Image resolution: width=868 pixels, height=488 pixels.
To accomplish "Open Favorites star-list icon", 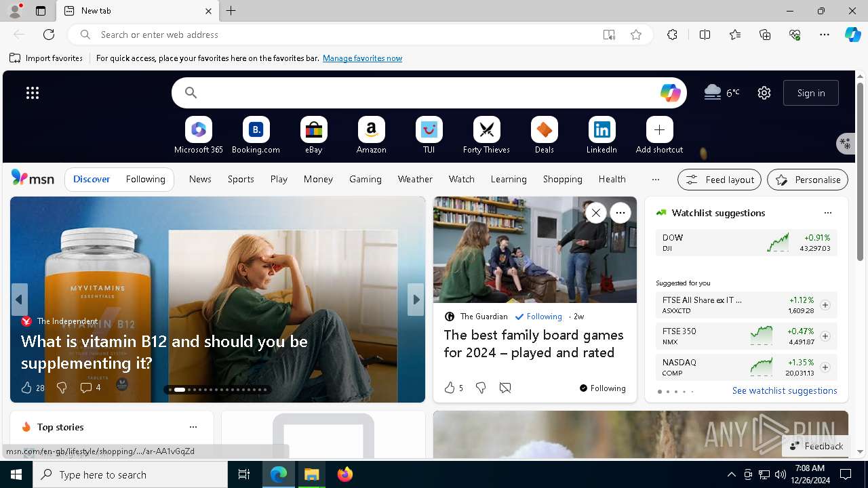I will point(735,35).
